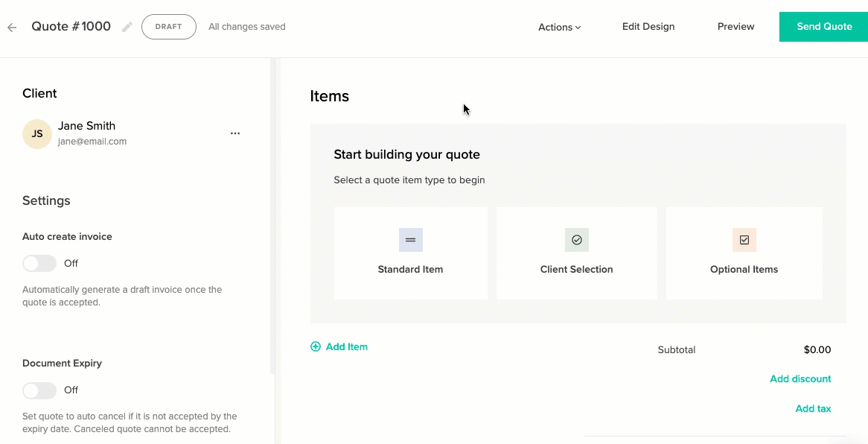Click the left panel vertical scrollbar
Screen dimensions: 868x444
pos(272,216)
